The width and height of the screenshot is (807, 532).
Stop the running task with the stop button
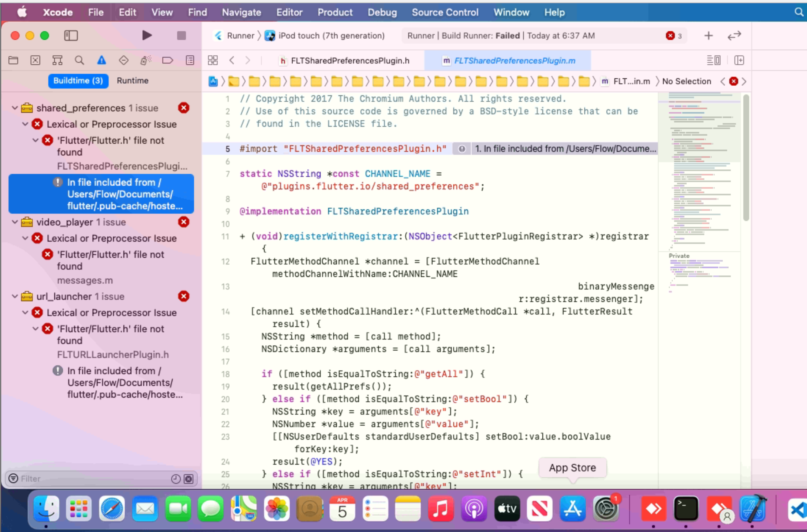[182, 35]
